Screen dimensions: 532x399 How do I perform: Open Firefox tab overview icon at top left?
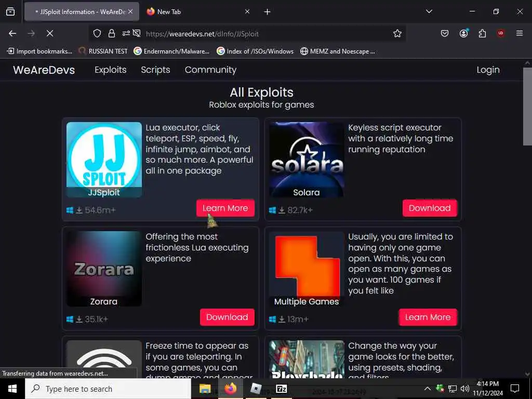(x=10, y=12)
